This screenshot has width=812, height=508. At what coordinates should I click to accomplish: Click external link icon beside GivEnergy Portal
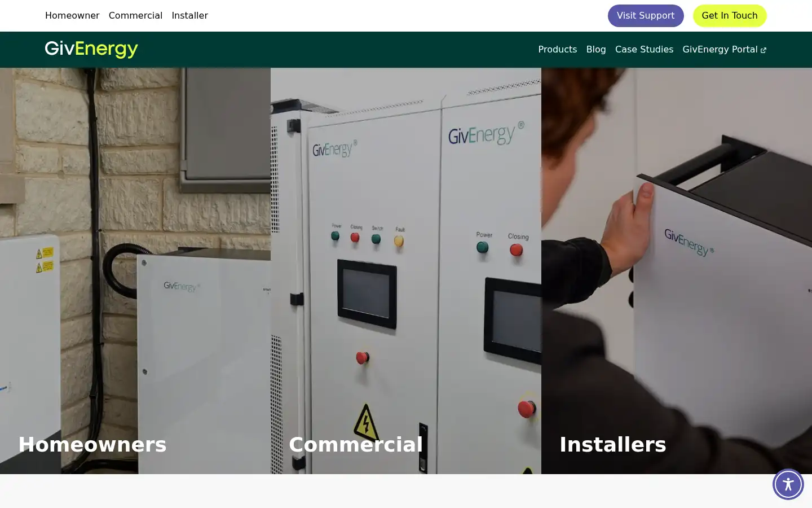click(764, 50)
